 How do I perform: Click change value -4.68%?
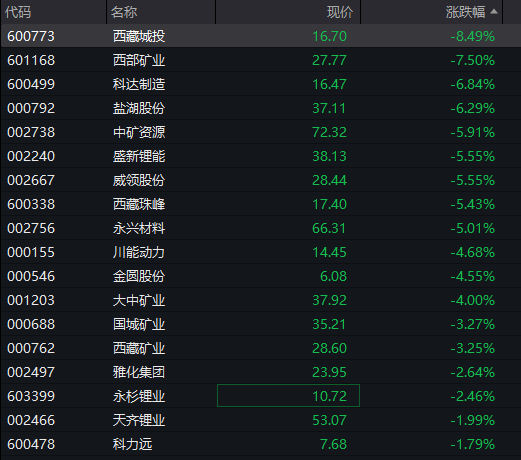(473, 252)
